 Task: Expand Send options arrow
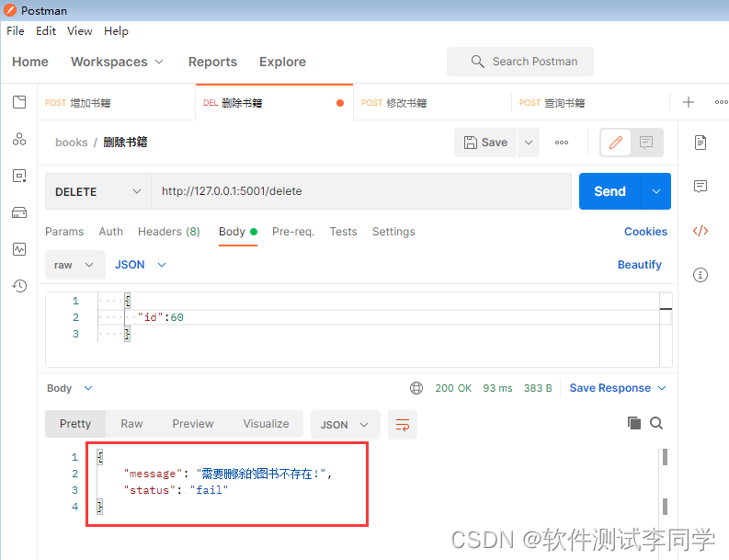point(656,191)
